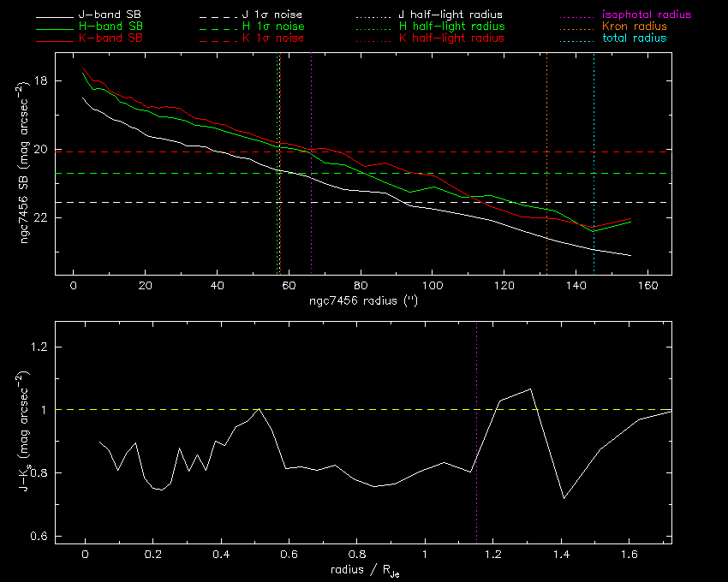Click the radius / RJe axis label
728x582 pixels.
tap(365, 570)
